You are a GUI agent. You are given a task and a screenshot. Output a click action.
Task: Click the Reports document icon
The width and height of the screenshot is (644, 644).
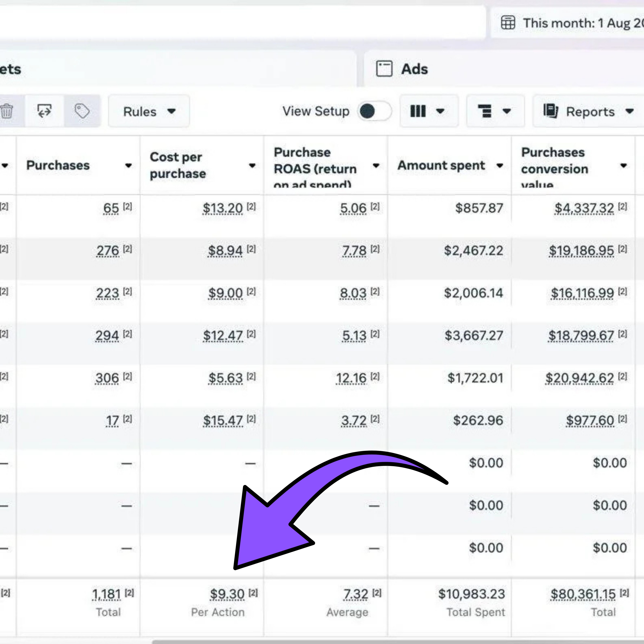click(x=551, y=111)
